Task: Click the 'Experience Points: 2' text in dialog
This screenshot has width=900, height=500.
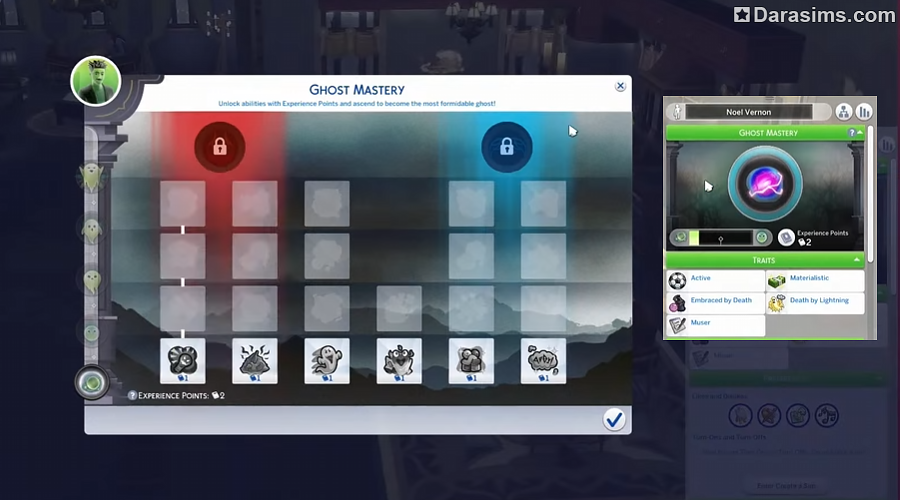Action: pos(181,396)
